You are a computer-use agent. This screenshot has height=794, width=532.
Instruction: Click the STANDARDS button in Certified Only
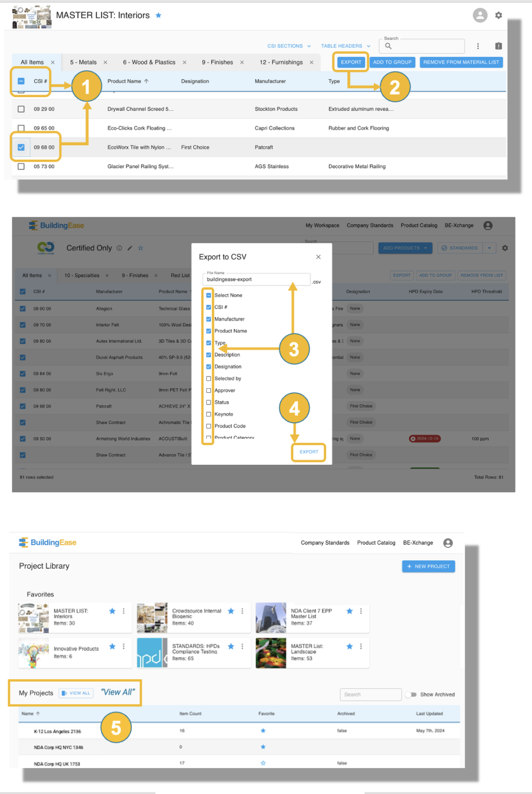pyautogui.click(x=460, y=248)
